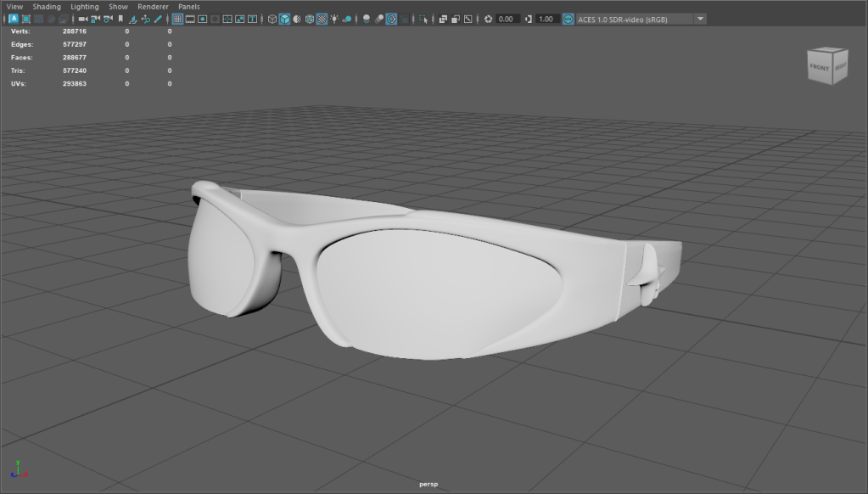This screenshot has height=494, width=868.
Task: Toggle the View Transform ON button
Action: (x=568, y=19)
